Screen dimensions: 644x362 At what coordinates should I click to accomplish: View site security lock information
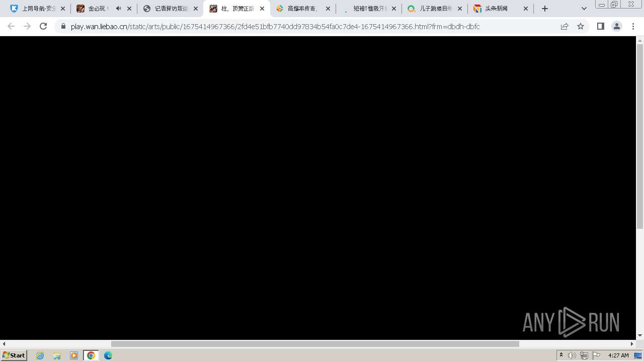[x=63, y=26]
